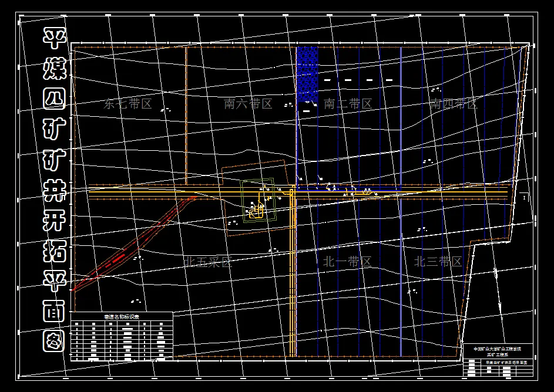Select the large 井 character in vertical title
The width and height of the screenshot is (554, 392).
point(55,191)
